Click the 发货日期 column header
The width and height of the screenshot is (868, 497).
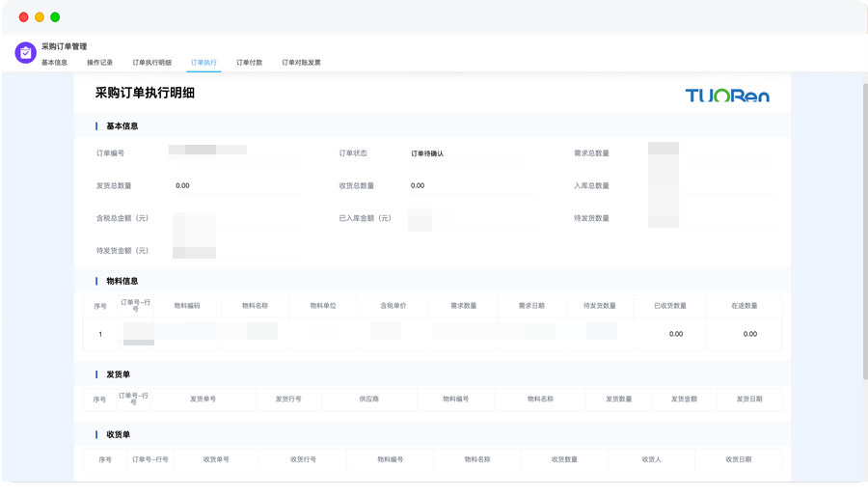(x=749, y=399)
